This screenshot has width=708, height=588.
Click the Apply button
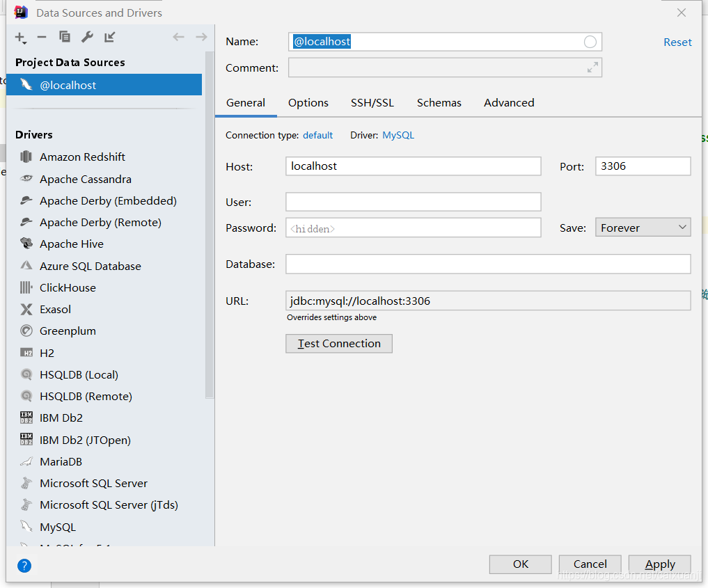point(660,564)
